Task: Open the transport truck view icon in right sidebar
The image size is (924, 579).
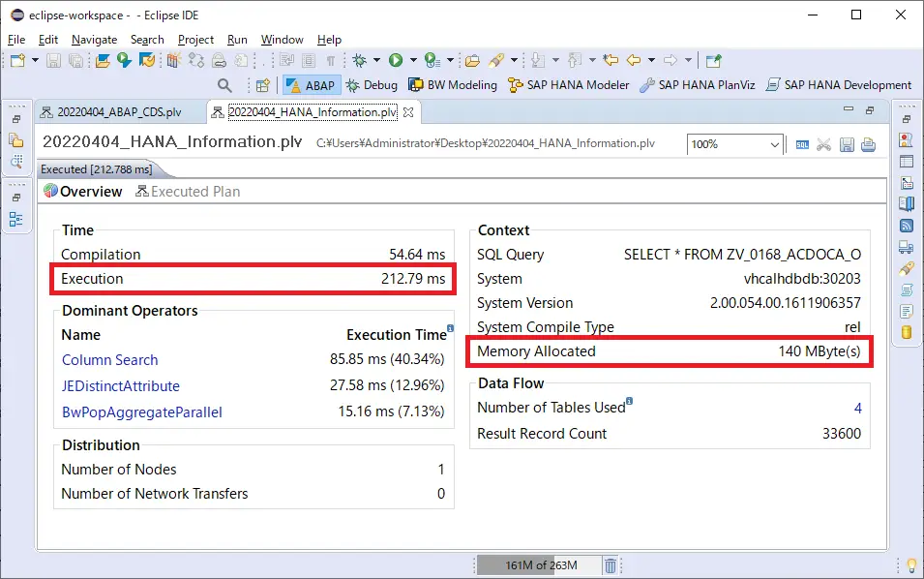Action: tap(907, 247)
